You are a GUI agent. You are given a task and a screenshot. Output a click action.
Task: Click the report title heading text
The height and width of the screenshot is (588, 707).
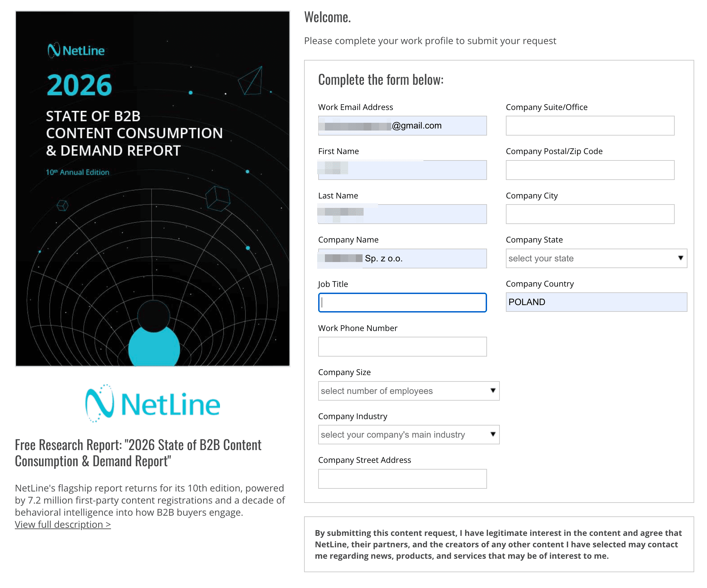(138, 453)
